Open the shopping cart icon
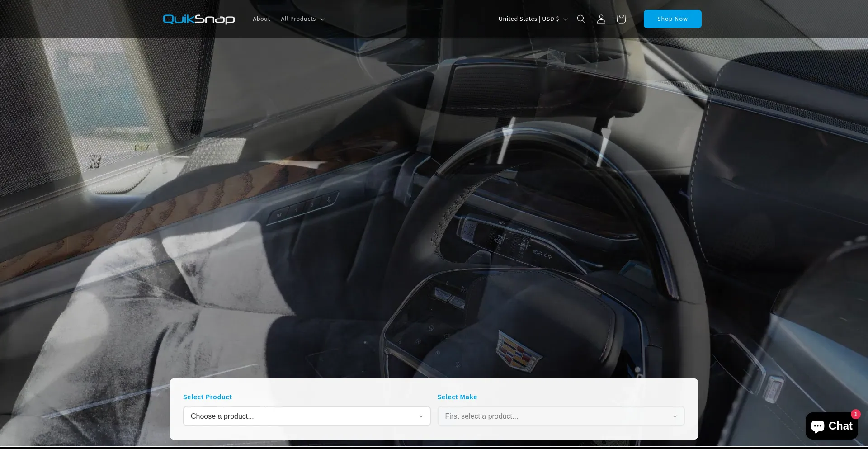 pos(621,19)
